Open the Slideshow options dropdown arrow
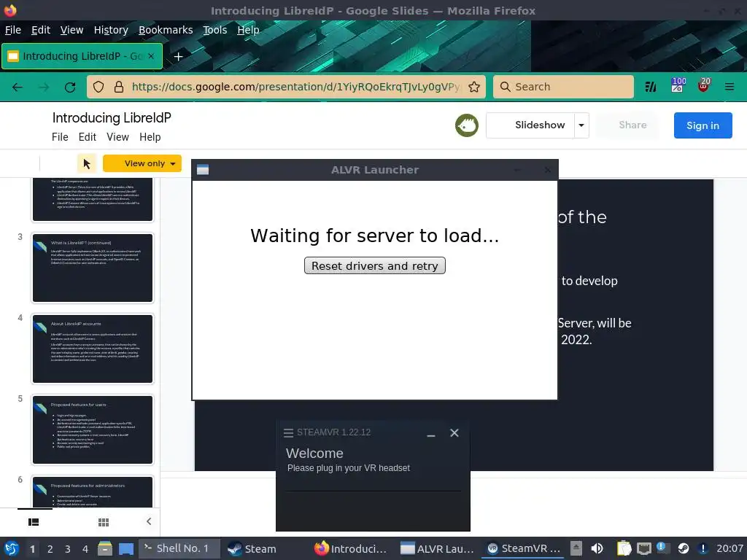This screenshot has height=560, width=747. click(581, 125)
